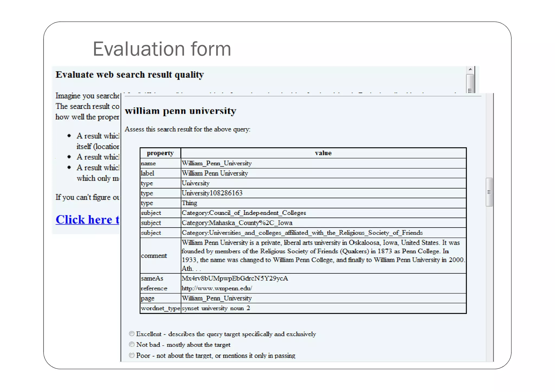Click the comment description paragraph
The width and height of the screenshot is (555, 392).
click(323, 255)
